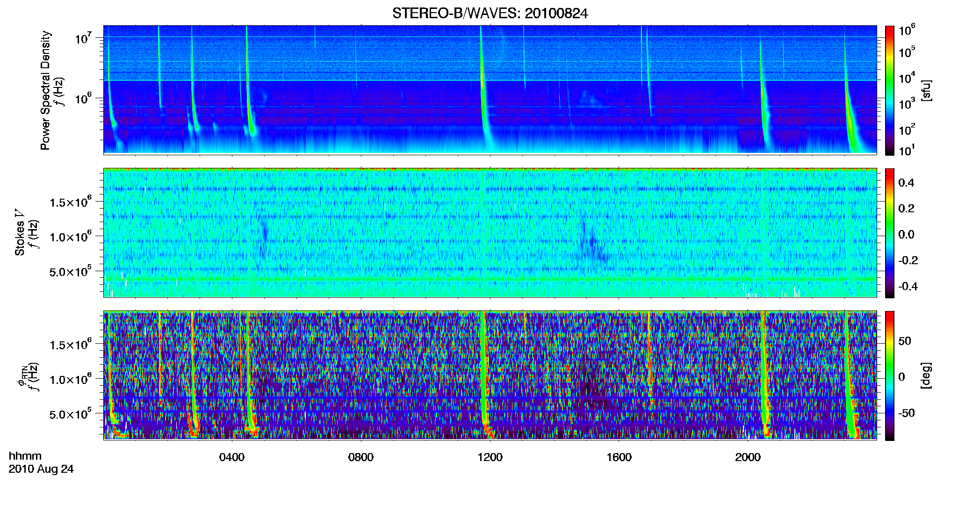Click the 5.0×10^5 frequency tick on φ RTN panel

[x=71, y=414]
